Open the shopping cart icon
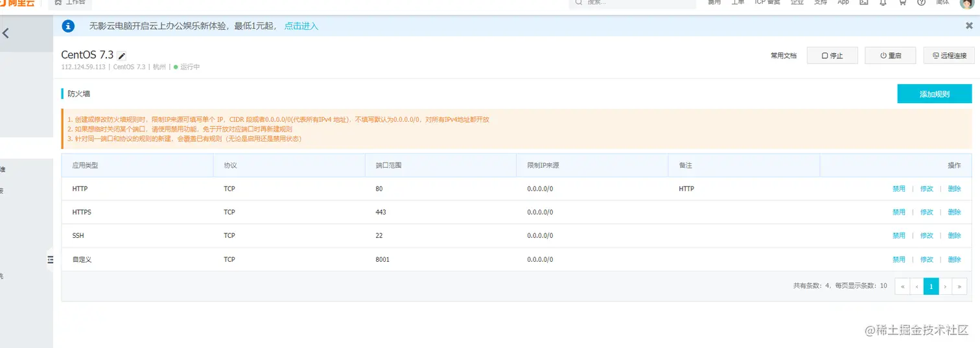Image resolution: width=980 pixels, height=348 pixels. (x=902, y=3)
